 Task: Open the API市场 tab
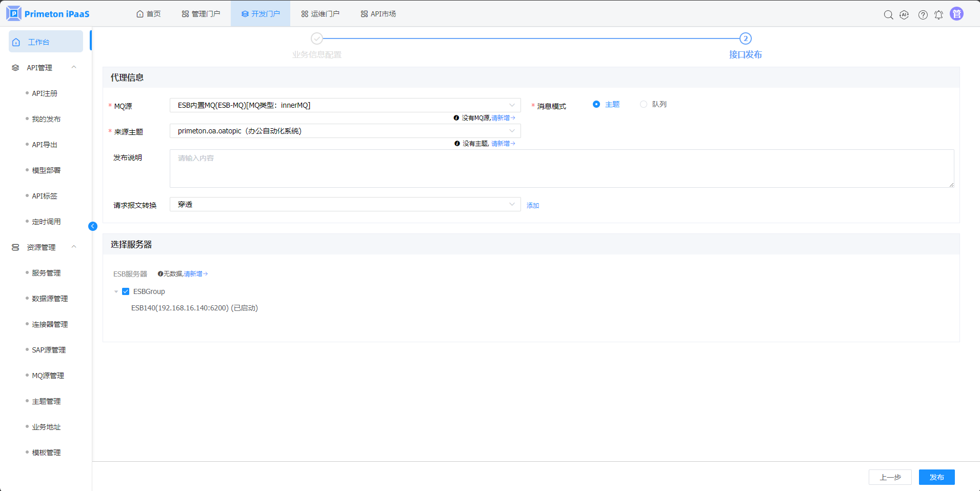(x=378, y=14)
